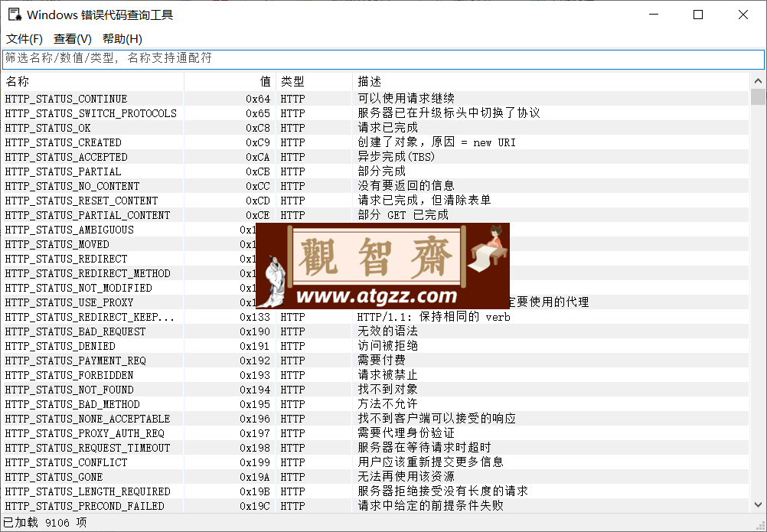Select row HTTP_STATUS_USE_PROXY
This screenshot has height=532, width=767.
[x=376, y=302]
